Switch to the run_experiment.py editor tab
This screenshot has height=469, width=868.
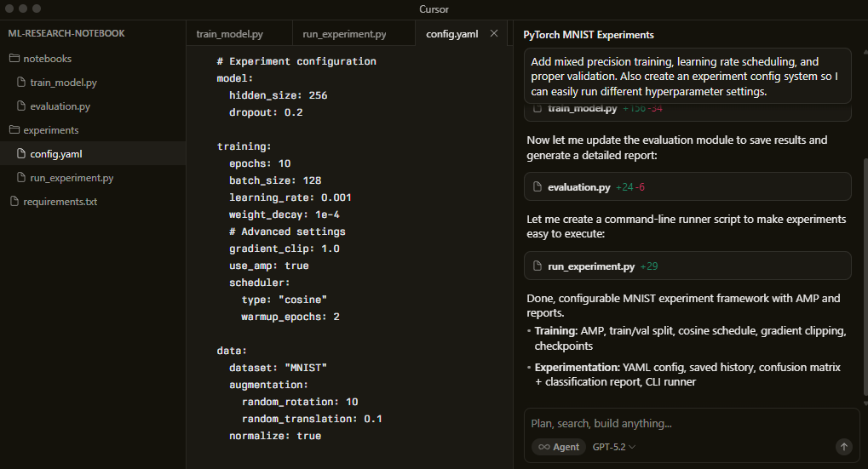pyautogui.click(x=343, y=34)
